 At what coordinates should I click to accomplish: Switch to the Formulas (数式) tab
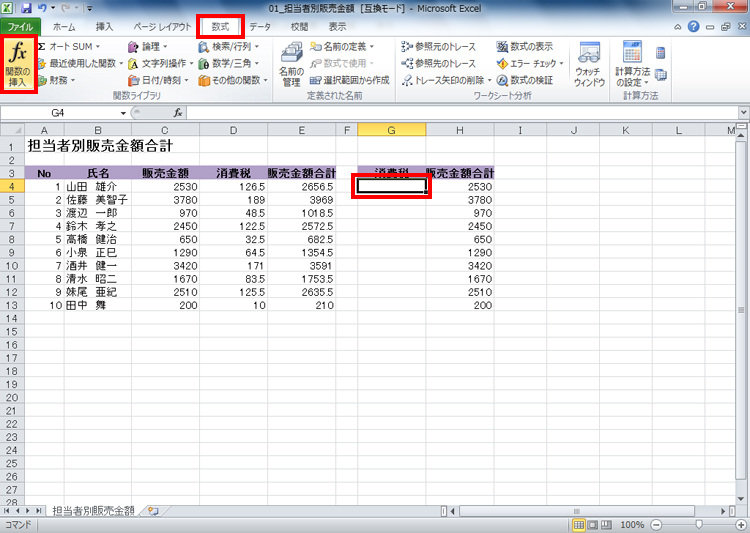coord(221,27)
